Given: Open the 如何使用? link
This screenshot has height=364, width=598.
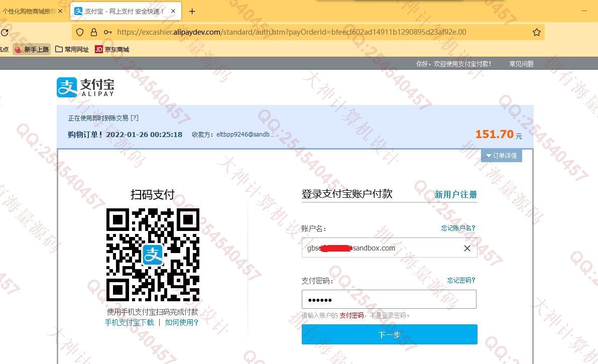Looking at the screenshot, I should pos(182,322).
